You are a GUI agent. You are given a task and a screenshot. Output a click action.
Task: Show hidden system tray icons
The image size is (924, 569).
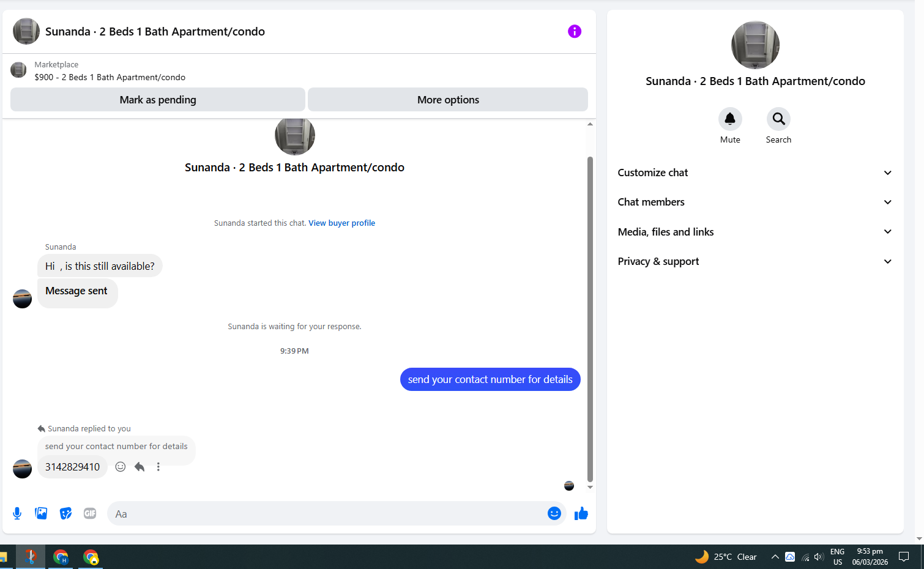[x=775, y=557]
